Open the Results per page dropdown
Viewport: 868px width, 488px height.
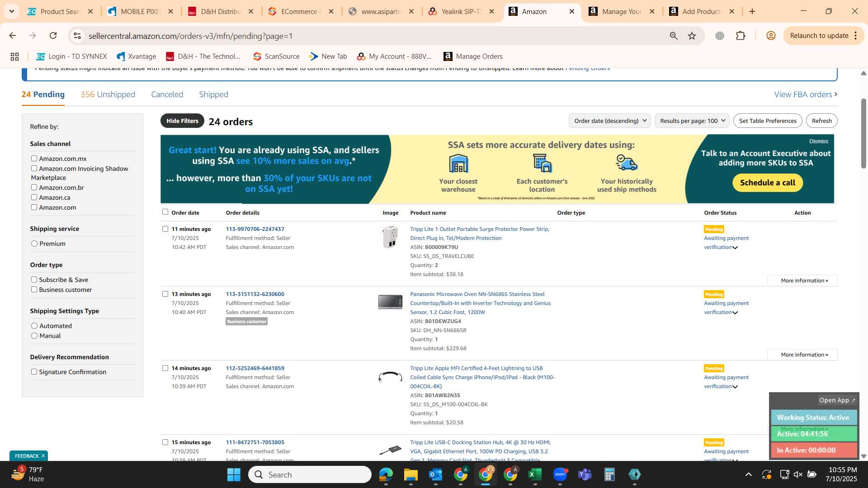692,121
